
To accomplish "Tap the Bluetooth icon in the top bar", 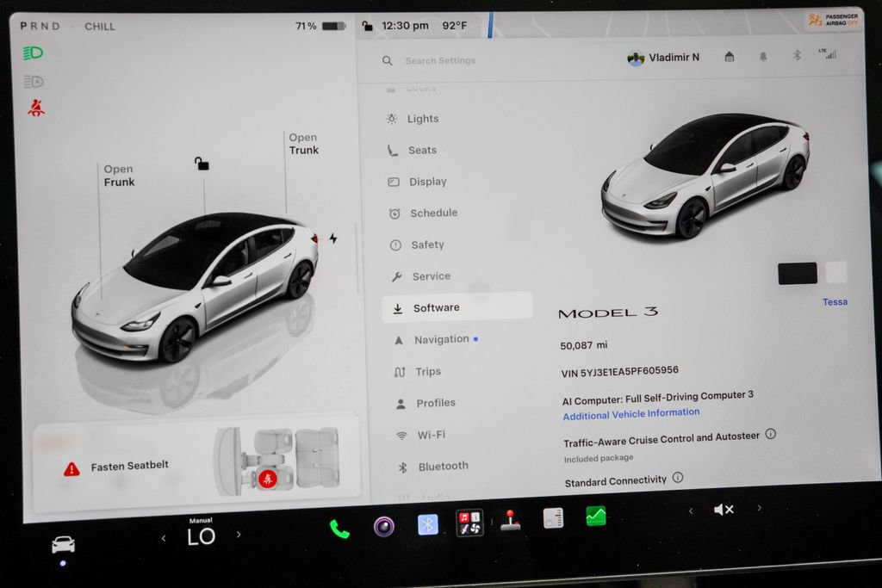I will click(x=797, y=55).
